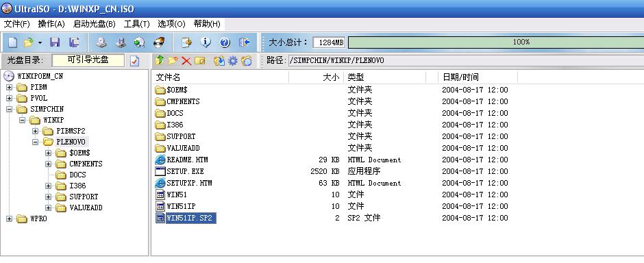This screenshot has width=644, height=263.
Task: Click the Save As icon
Action: click(74, 42)
